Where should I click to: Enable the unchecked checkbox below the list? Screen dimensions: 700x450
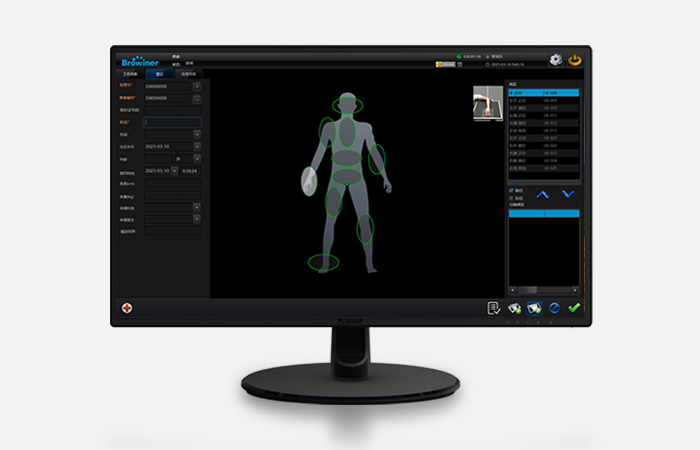point(512,198)
